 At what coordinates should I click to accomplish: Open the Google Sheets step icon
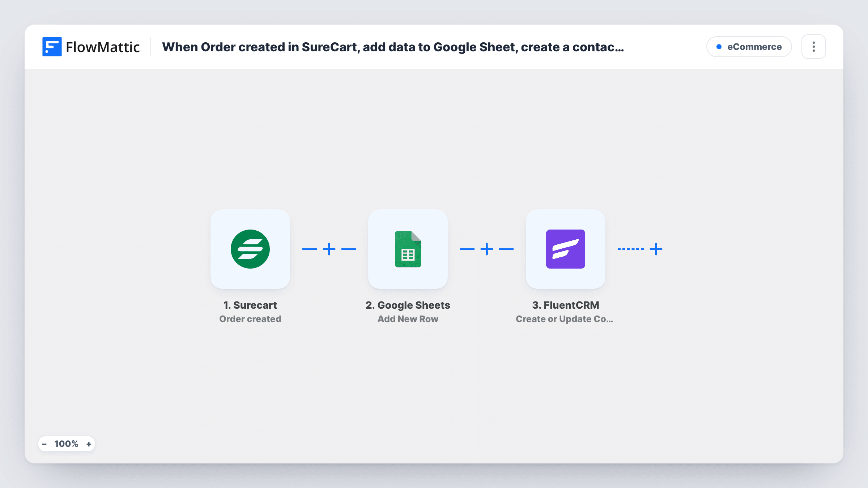[408, 249]
